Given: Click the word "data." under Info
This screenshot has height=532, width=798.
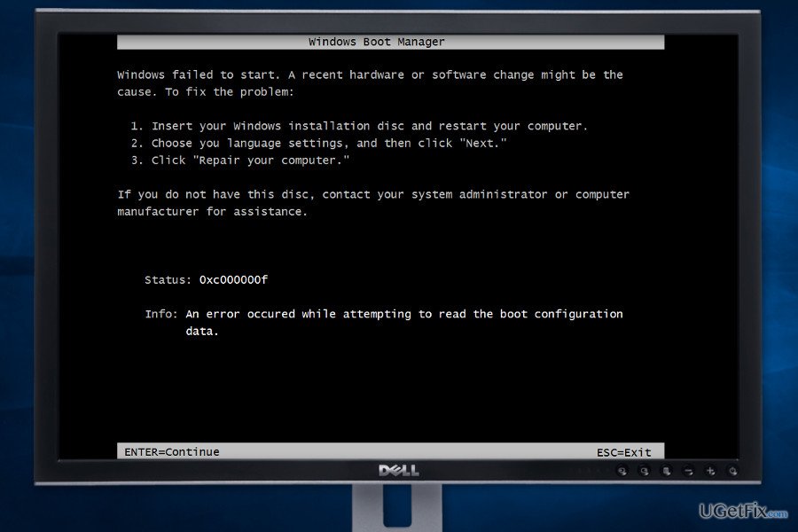Looking at the screenshot, I should point(202,331).
